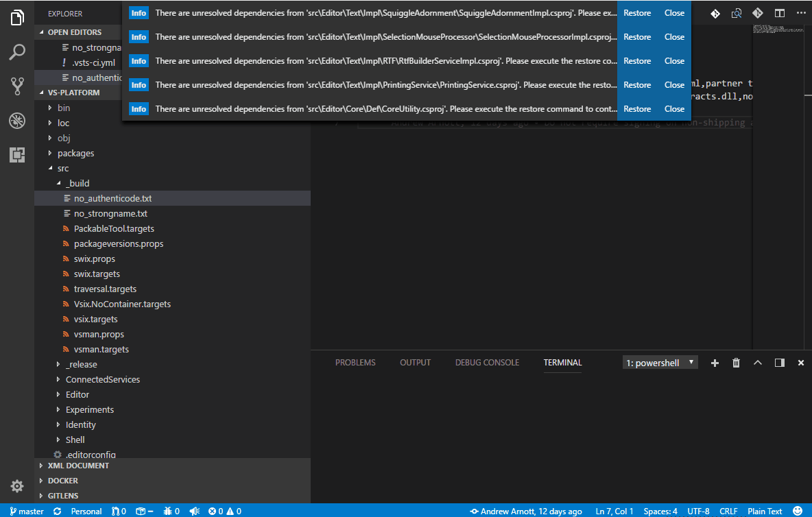812x517 pixels.
Task: Change indentation Spaces: 4
Action: pos(660,511)
